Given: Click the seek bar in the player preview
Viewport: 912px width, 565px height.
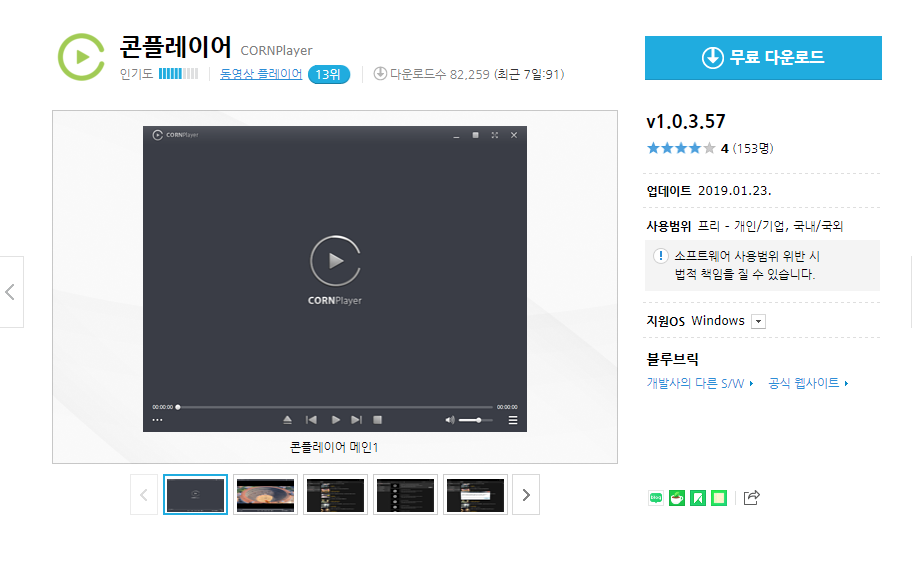Looking at the screenshot, I should pos(335,407).
